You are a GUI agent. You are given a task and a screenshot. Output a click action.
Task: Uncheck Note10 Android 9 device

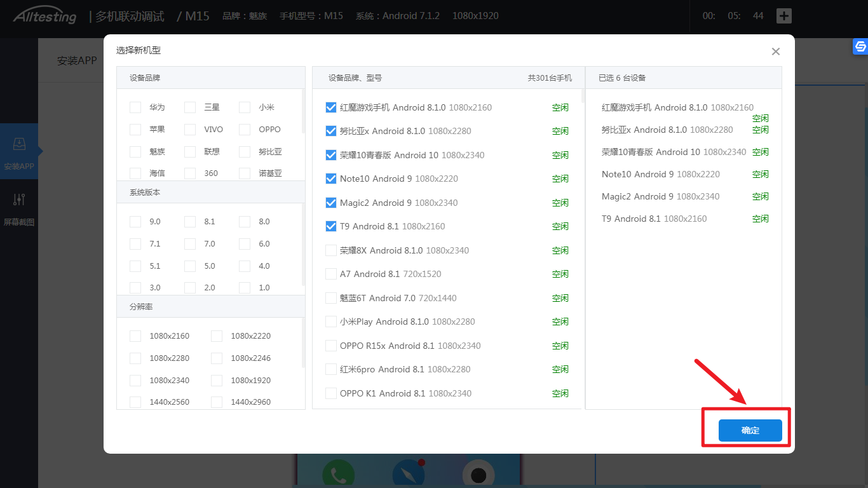click(331, 179)
